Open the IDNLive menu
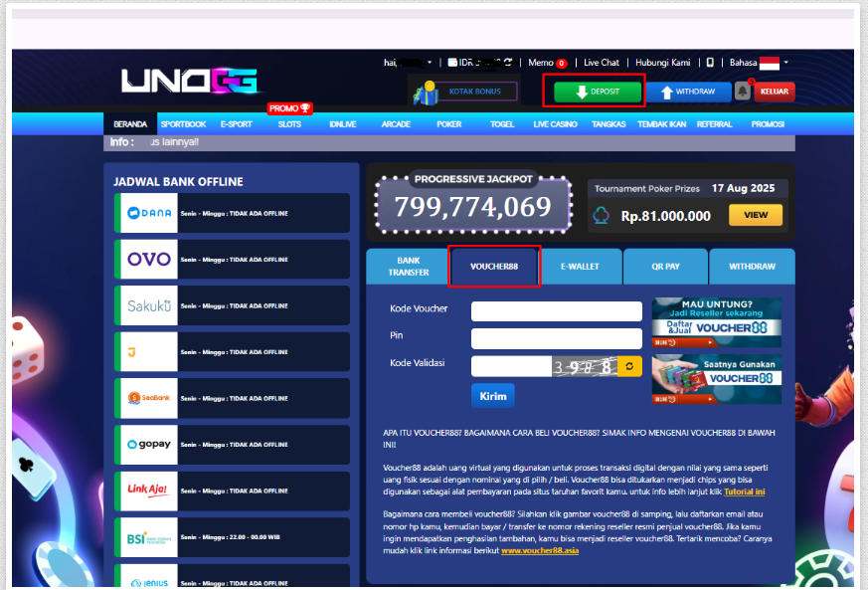Screen dimensions: 868x590 343,124
